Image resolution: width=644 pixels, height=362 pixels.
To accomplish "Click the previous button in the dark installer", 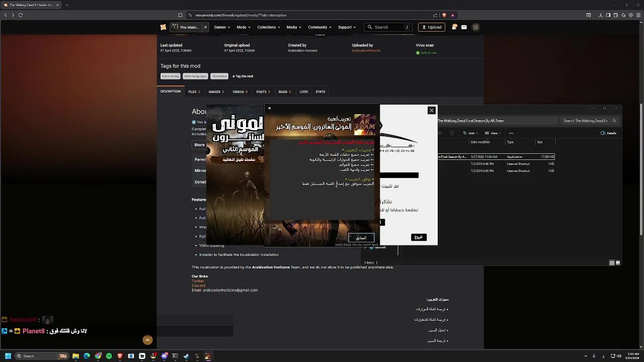I will click(361, 238).
